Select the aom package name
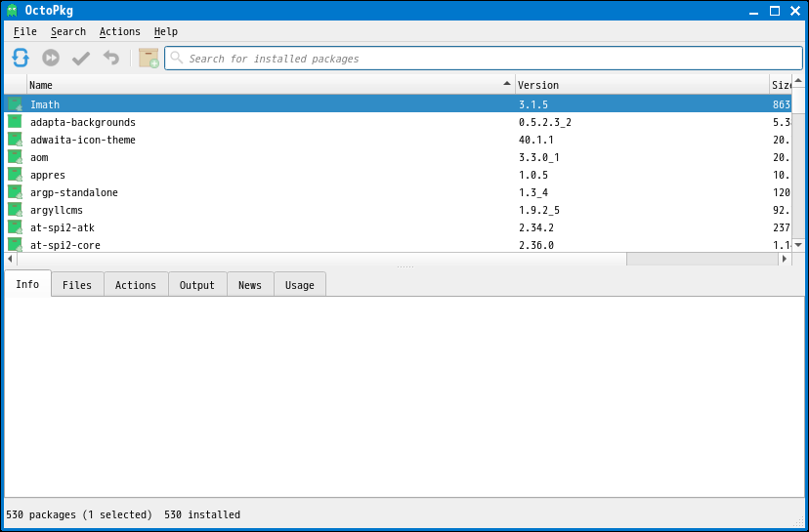 click(x=39, y=157)
